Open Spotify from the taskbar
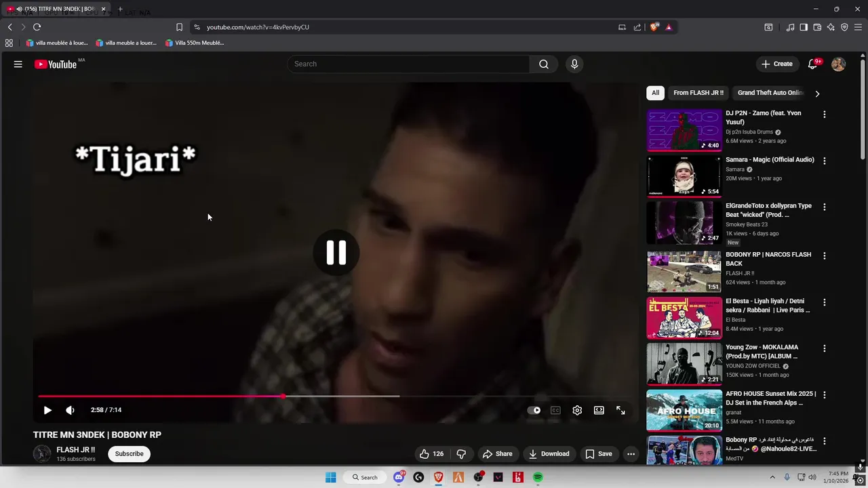Viewport: 868px width, 488px height. click(x=538, y=477)
